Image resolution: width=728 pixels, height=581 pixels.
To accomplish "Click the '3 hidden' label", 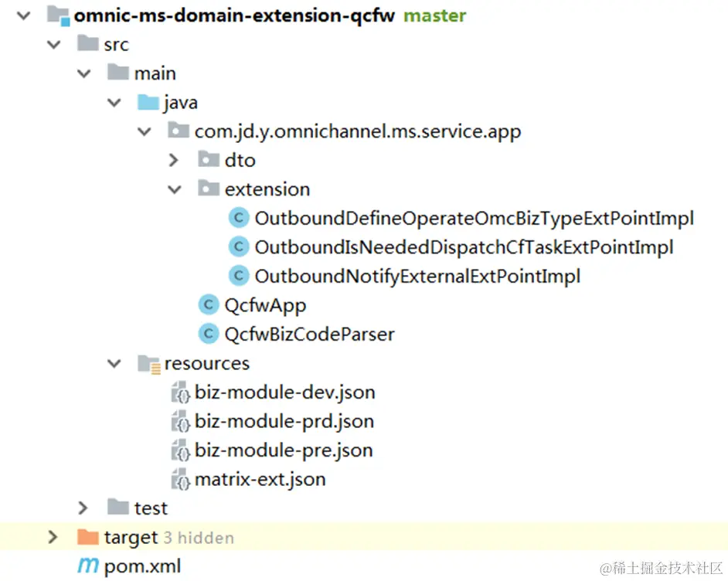I will [x=199, y=538].
